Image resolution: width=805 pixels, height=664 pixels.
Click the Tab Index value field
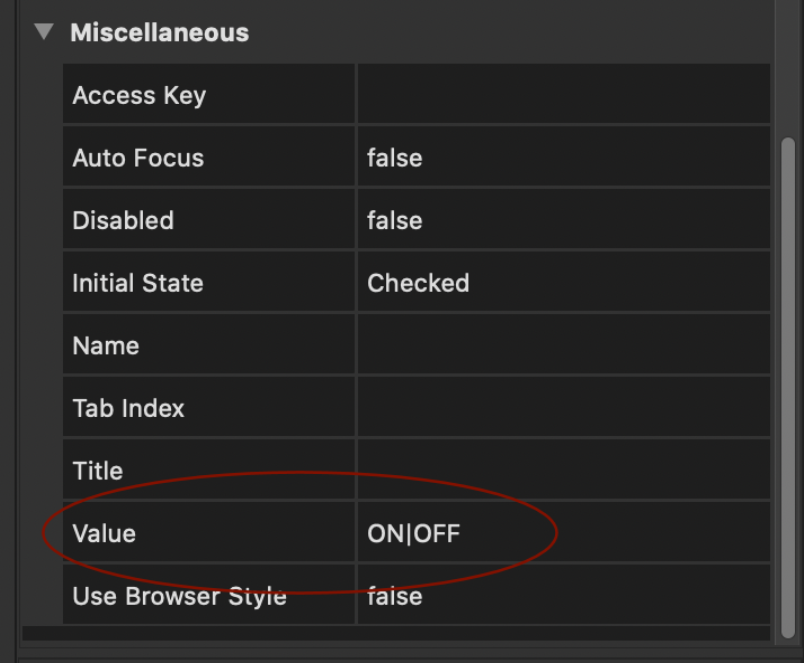[x=563, y=407]
